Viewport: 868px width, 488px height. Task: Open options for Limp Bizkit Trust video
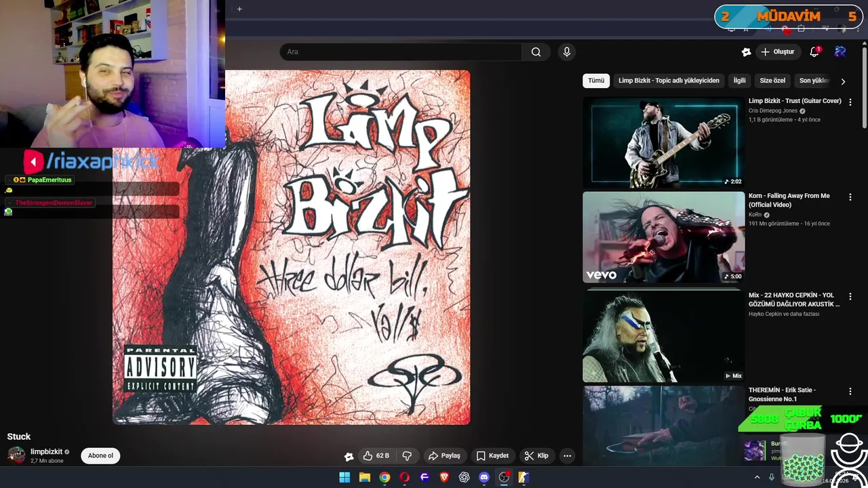tap(850, 102)
